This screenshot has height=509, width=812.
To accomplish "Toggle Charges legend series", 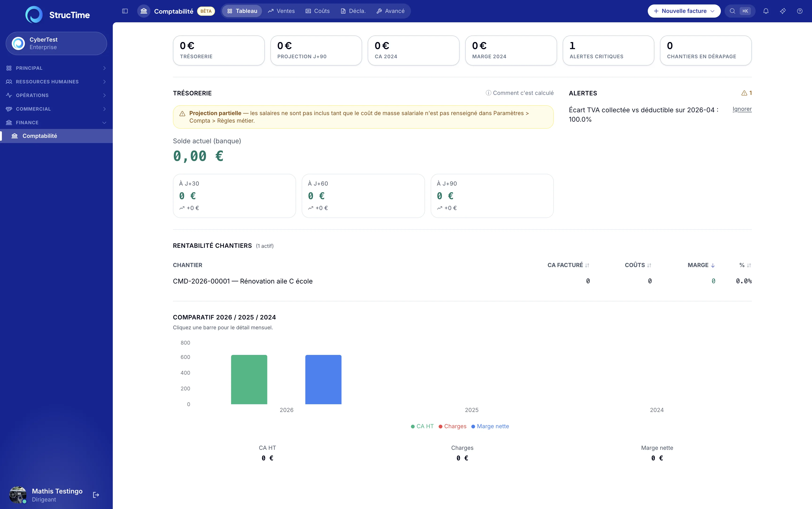I will [x=453, y=426].
